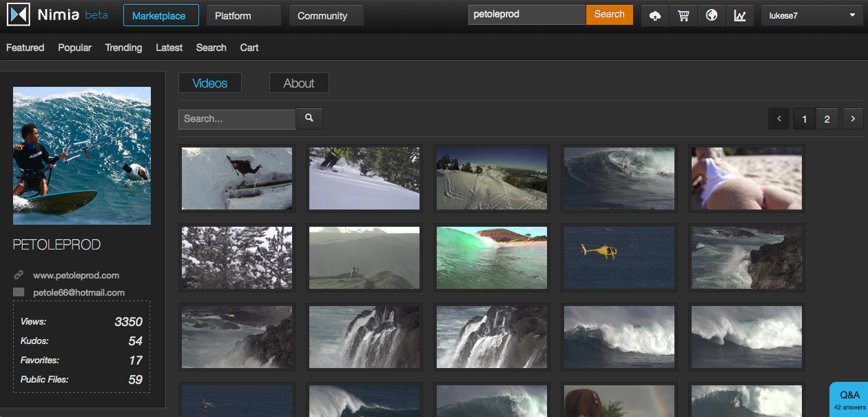Image resolution: width=868 pixels, height=417 pixels.
Task: Open the snowboarder powder slope thumbnail
Action: [x=364, y=179]
